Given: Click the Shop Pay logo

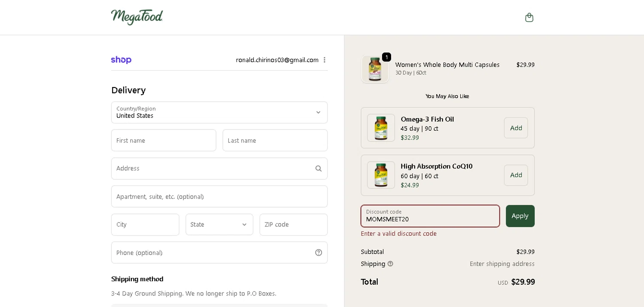Looking at the screenshot, I should pos(121,60).
